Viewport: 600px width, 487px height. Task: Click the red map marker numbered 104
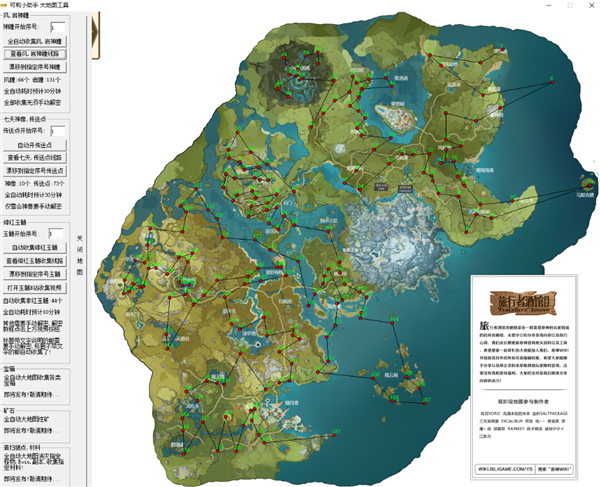click(392, 323)
